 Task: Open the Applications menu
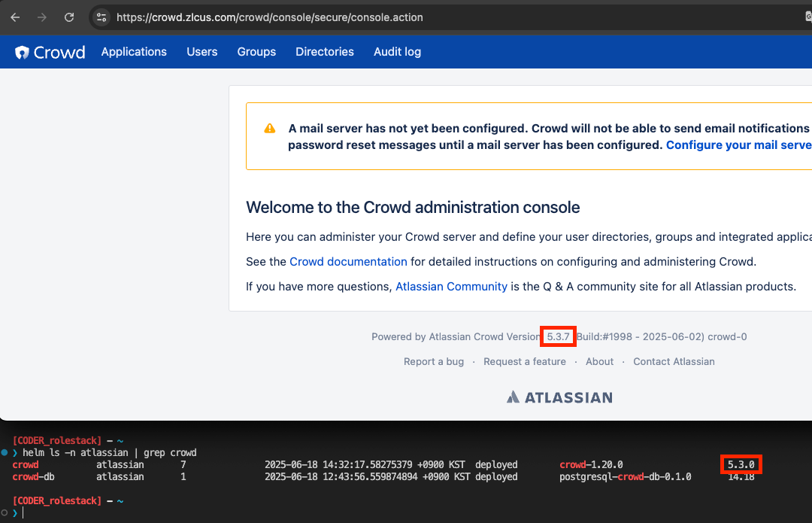pos(134,52)
